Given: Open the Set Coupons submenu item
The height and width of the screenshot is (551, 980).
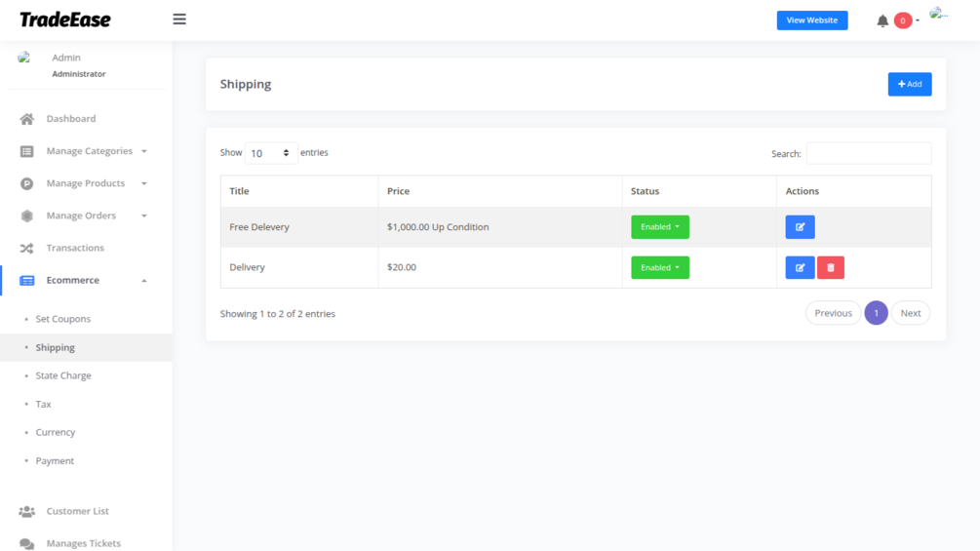Looking at the screenshot, I should 62,319.
